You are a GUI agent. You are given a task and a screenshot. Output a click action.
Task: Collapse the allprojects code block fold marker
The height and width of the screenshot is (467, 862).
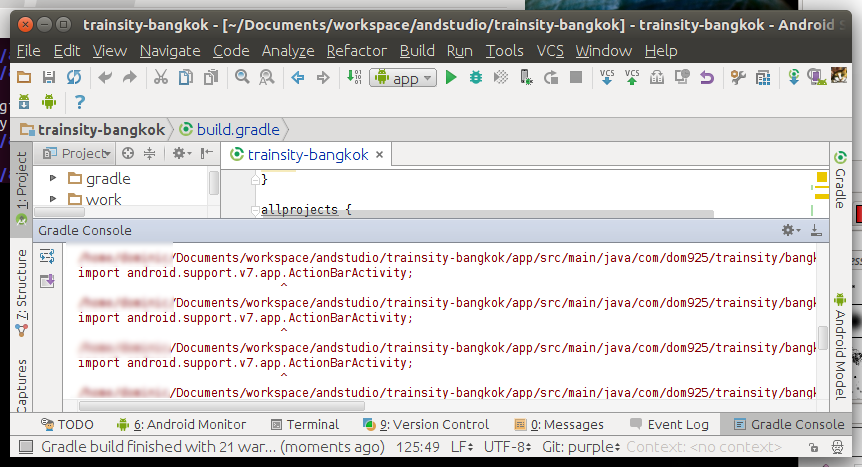(255, 210)
